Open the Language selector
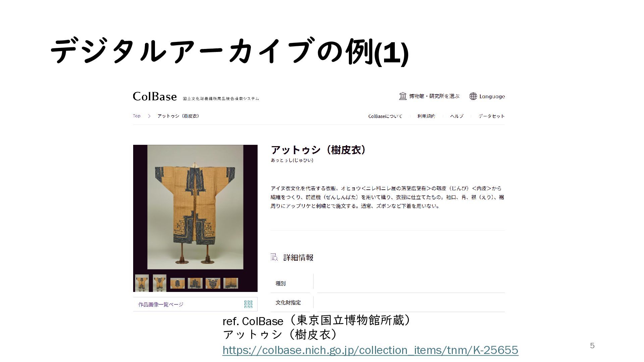 (x=492, y=97)
